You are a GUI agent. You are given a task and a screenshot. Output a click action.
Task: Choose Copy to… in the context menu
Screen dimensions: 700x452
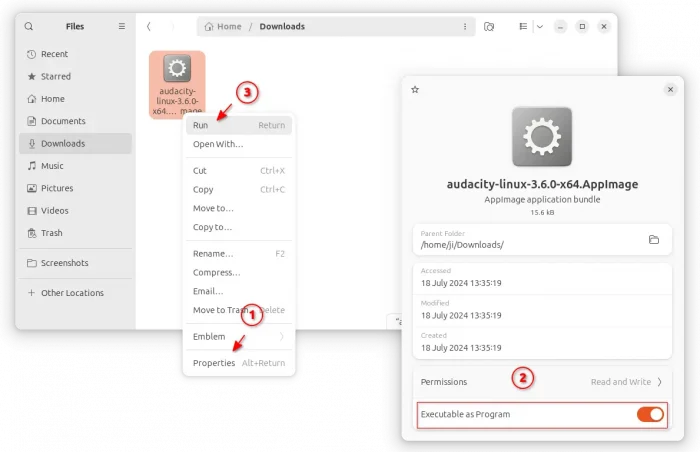239,227
